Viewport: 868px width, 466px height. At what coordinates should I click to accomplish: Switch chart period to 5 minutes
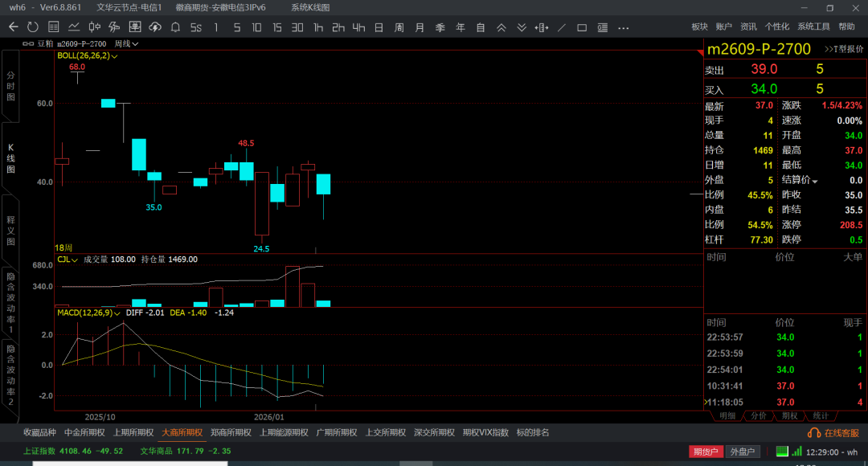(236, 27)
